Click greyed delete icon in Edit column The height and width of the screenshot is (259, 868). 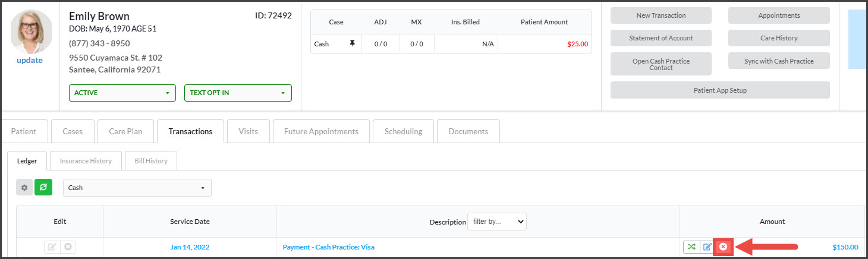tap(68, 247)
